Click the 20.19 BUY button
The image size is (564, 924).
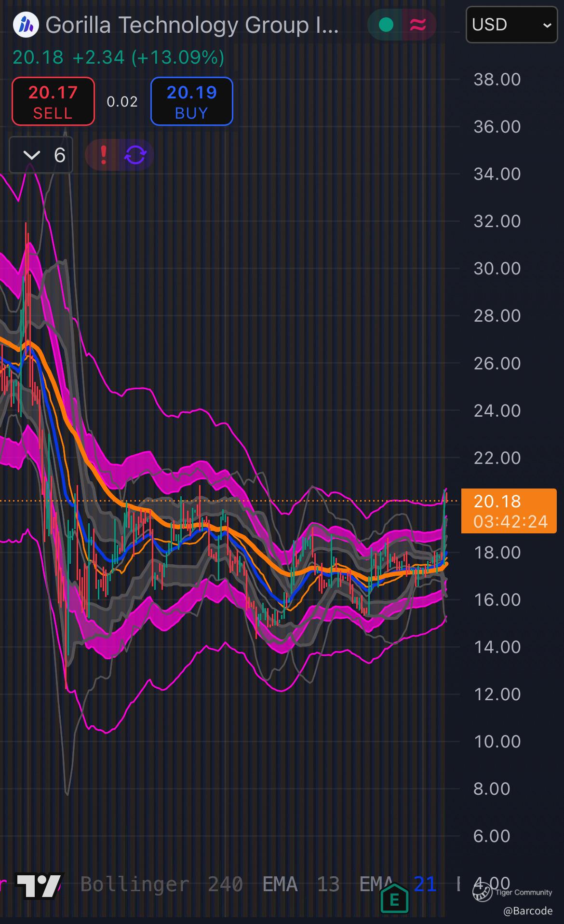(192, 101)
